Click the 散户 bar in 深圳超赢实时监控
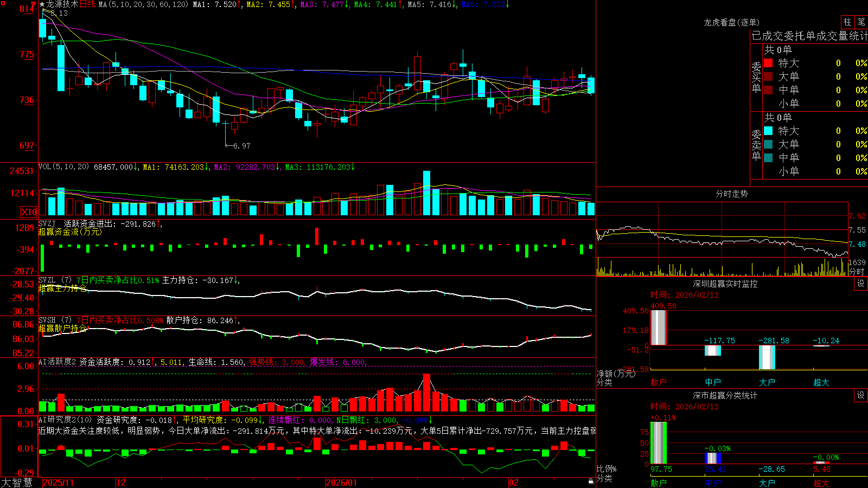This screenshot has height=488, width=868. 658,328
